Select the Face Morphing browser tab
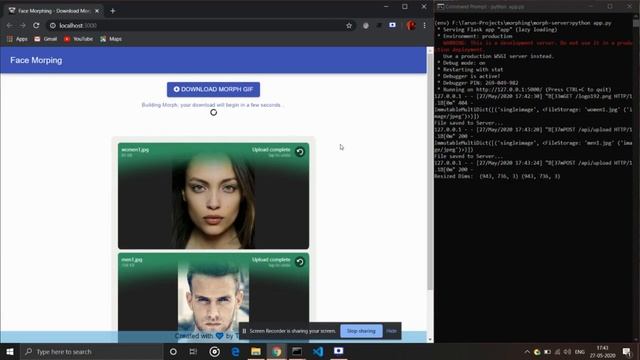 pyautogui.click(x=54, y=11)
